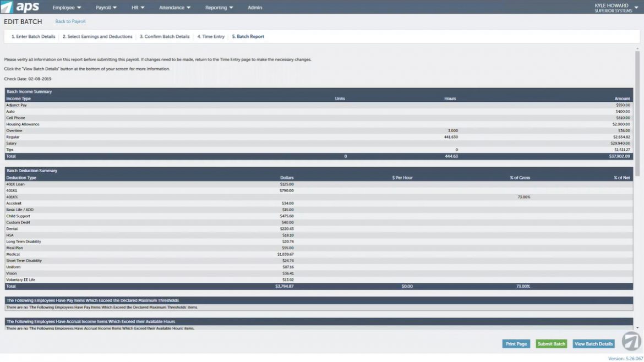
Task: Switch to the Select Earnings and Deductions step
Action: tap(97, 36)
